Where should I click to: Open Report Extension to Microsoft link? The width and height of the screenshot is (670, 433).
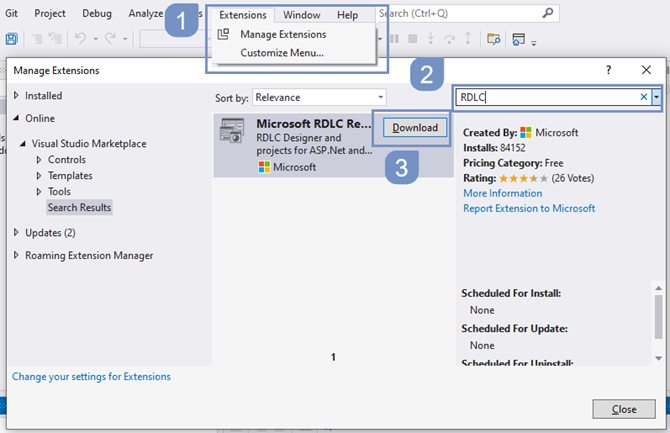[x=529, y=208]
